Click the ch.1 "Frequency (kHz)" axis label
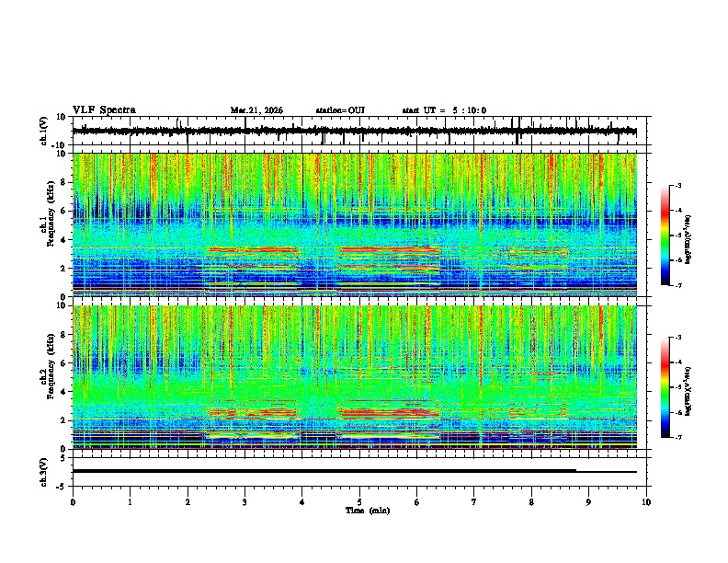 point(51,213)
